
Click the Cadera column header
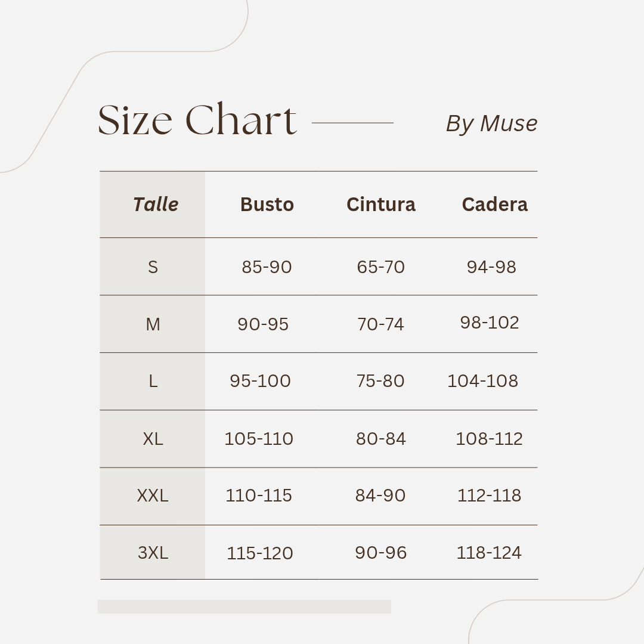coord(494,205)
